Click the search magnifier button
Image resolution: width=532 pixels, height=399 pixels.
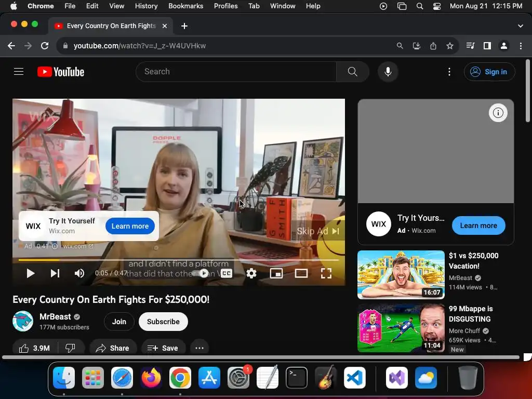pos(353,72)
